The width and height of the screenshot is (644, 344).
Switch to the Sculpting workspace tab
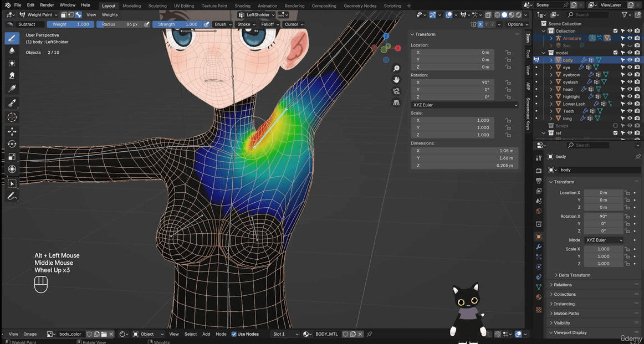(157, 6)
